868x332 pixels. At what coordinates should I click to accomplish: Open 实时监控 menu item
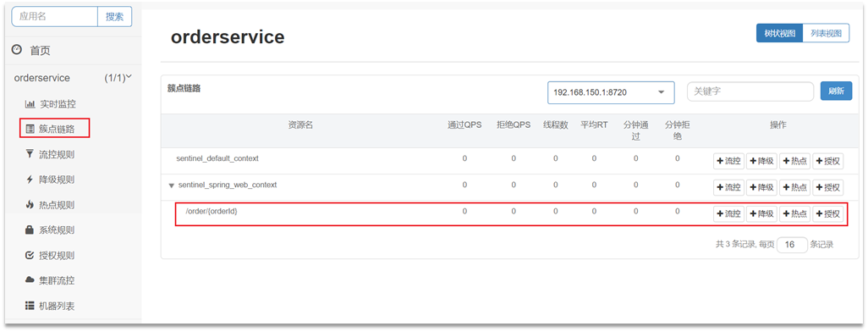tap(58, 104)
